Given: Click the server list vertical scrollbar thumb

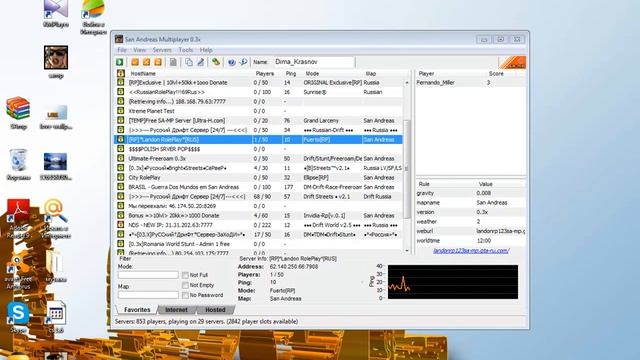Looking at the screenshot, I should 407,169.
